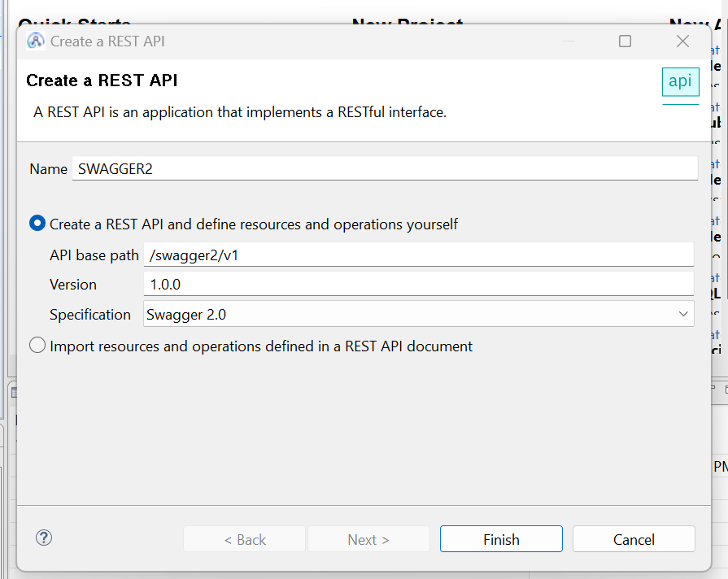Click the Back button
Image resolution: width=728 pixels, height=579 pixels.
coord(244,538)
